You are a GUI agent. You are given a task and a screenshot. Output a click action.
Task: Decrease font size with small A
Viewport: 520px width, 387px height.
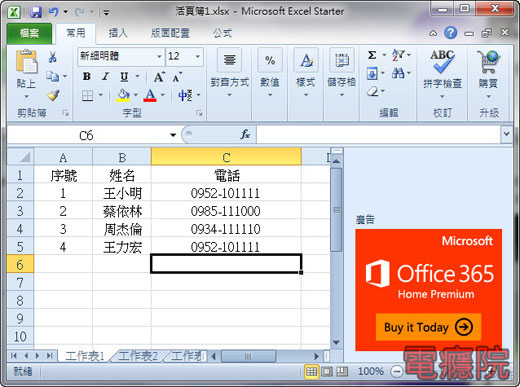tap(177, 77)
